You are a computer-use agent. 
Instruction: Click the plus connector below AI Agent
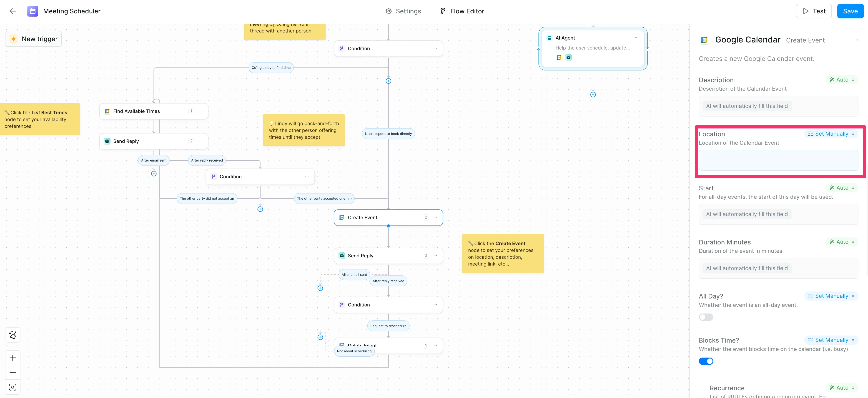coord(593,95)
